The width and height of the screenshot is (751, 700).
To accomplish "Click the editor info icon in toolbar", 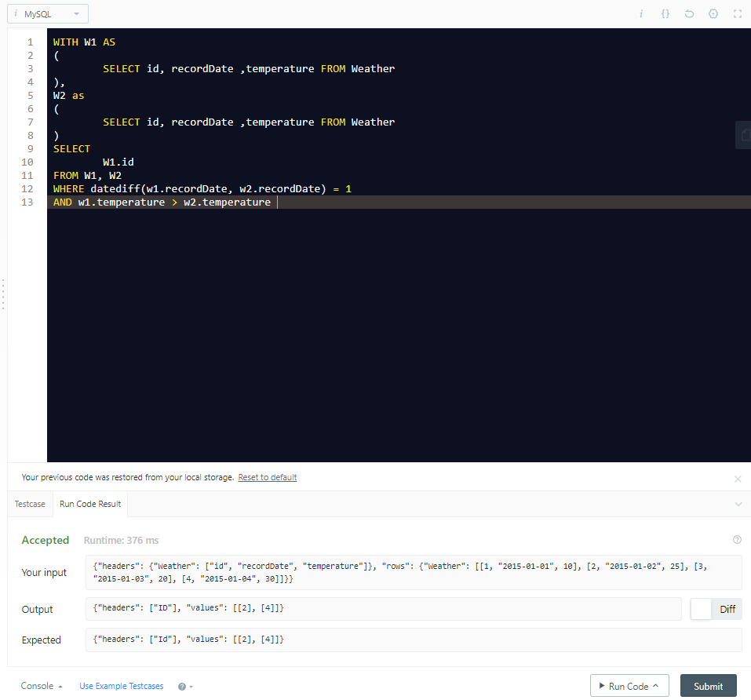I will tap(641, 14).
